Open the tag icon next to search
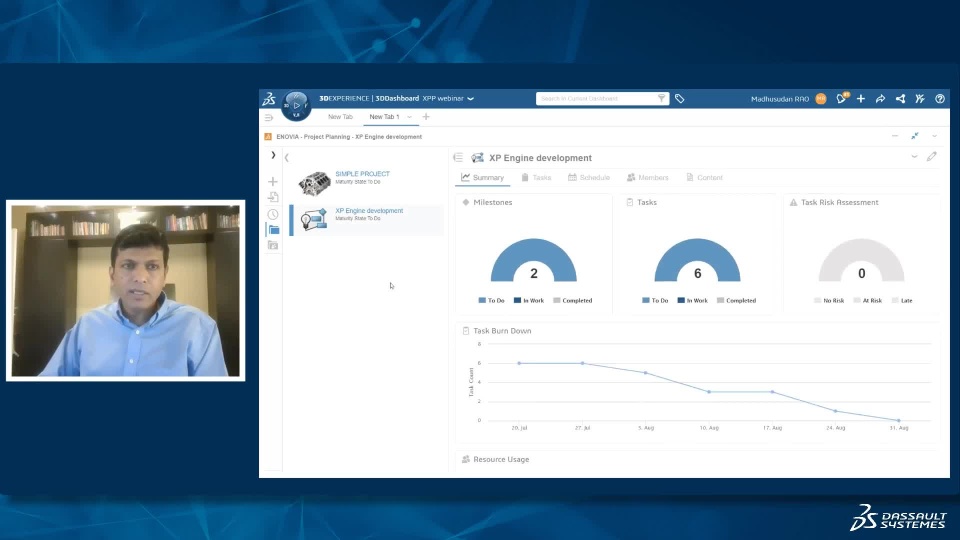The image size is (960, 540). [680, 99]
